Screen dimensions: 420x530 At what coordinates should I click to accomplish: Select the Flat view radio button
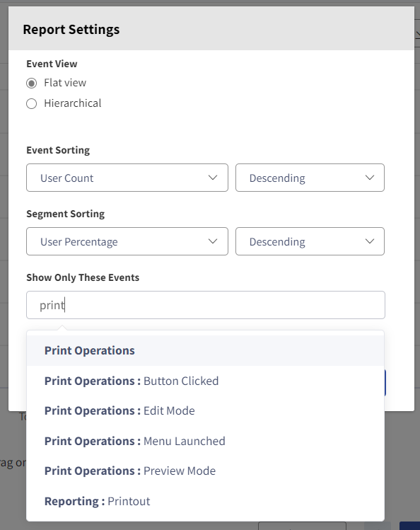click(x=32, y=83)
